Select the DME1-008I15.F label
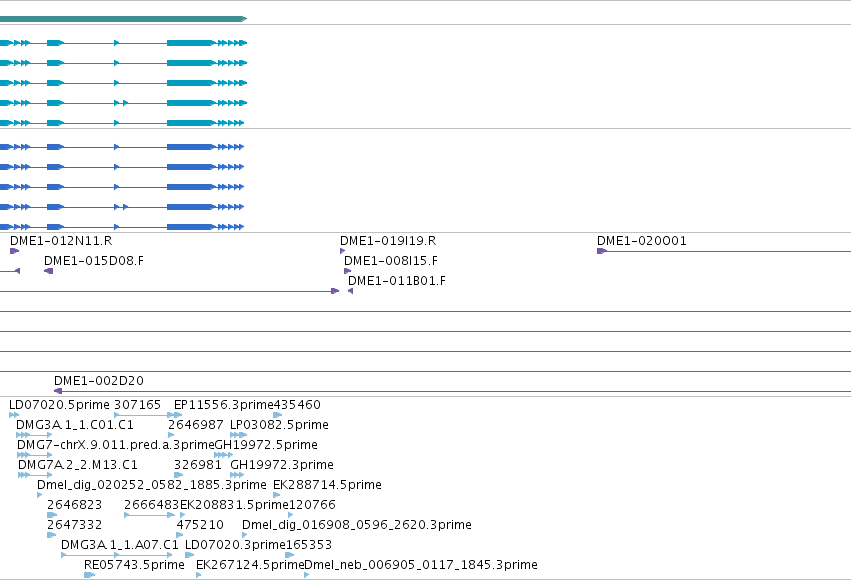This screenshot has width=851, height=580. 391,261
